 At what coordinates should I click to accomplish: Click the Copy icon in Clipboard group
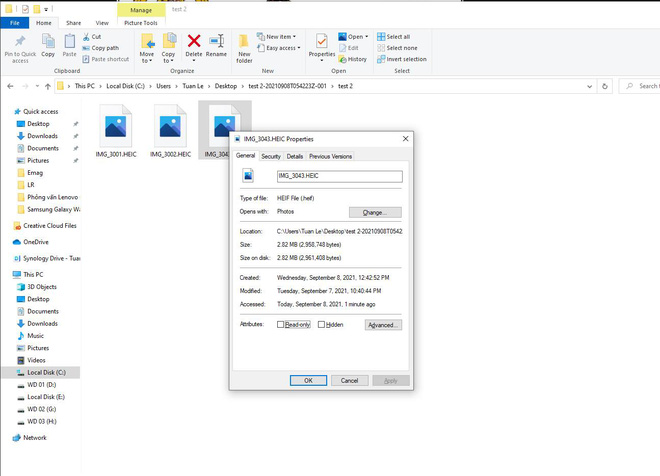(48, 42)
